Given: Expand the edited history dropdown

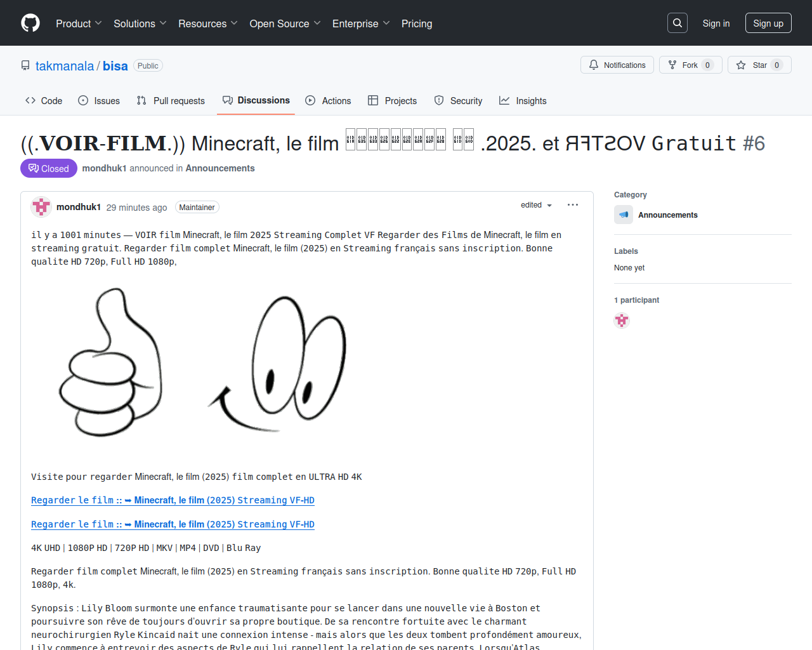Looking at the screenshot, I should (537, 205).
